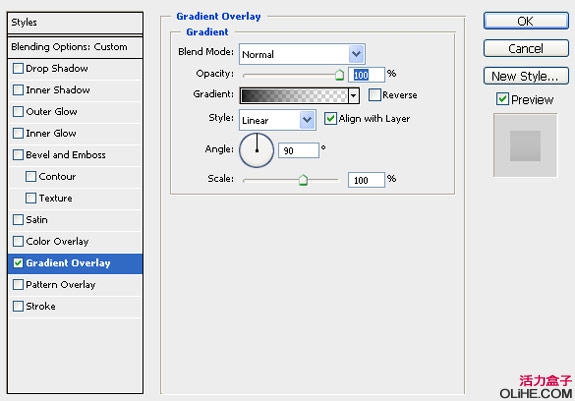This screenshot has width=575, height=401.
Task: Enable the Drop Shadow effect checkbox
Action: (x=18, y=69)
